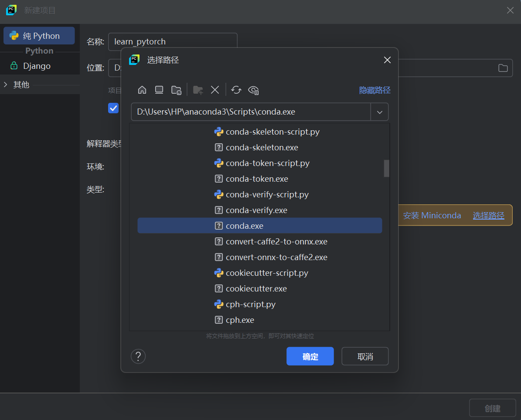Go to home directory in path chooser

pyautogui.click(x=142, y=90)
